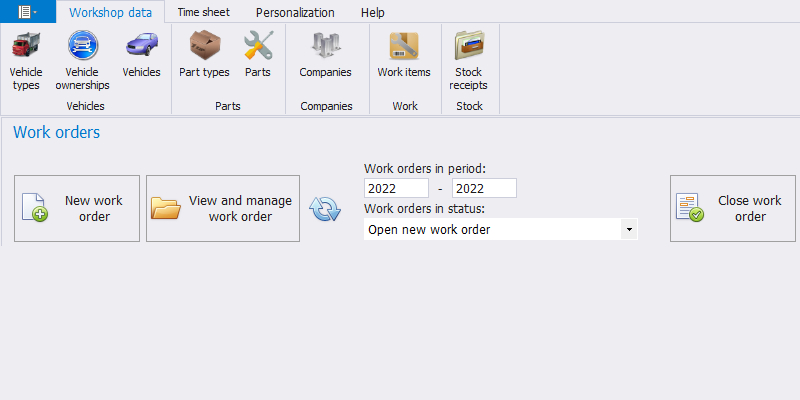Viewport: 800px width, 400px height.
Task: Open Vehicle types from the ribbon
Action: [26, 47]
